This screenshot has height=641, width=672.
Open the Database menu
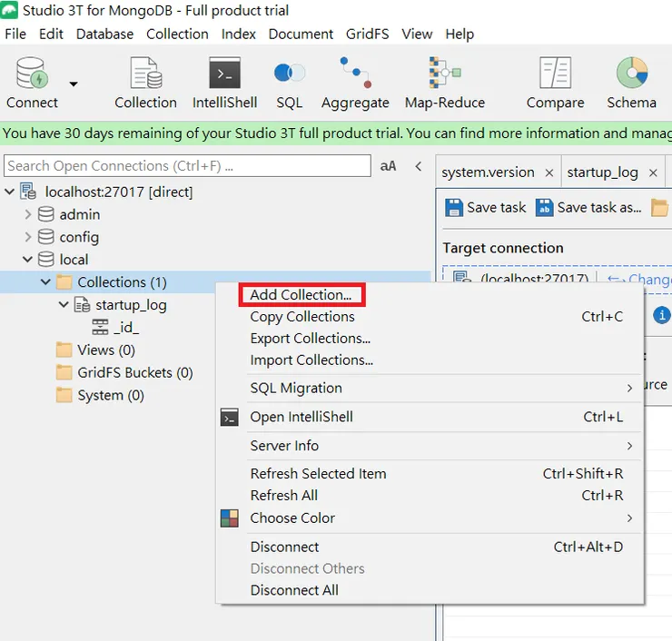pyautogui.click(x=104, y=34)
